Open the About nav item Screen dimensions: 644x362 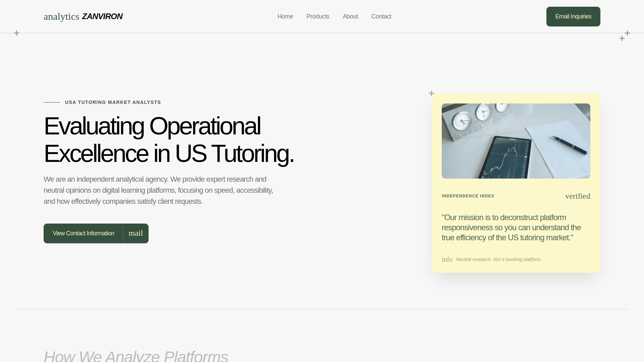click(350, 16)
